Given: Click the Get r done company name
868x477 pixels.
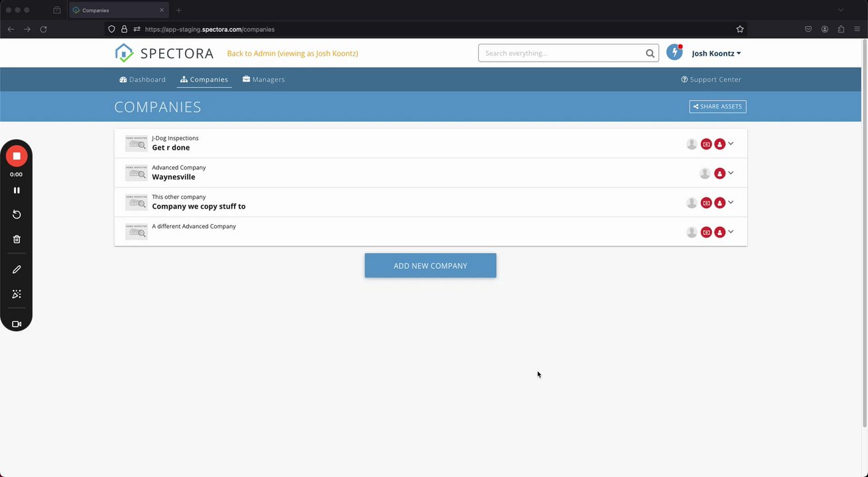Looking at the screenshot, I should pyautogui.click(x=171, y=148).
